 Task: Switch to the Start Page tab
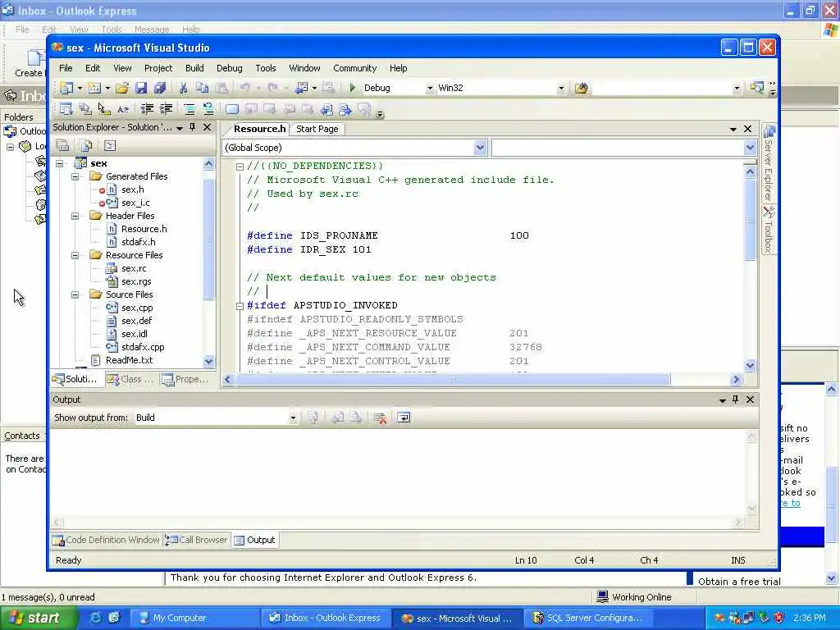[317, 129]
